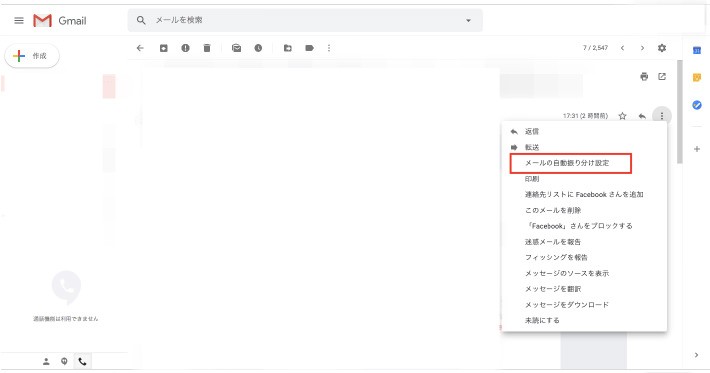Delete email with trash icon

click(207, 48)
